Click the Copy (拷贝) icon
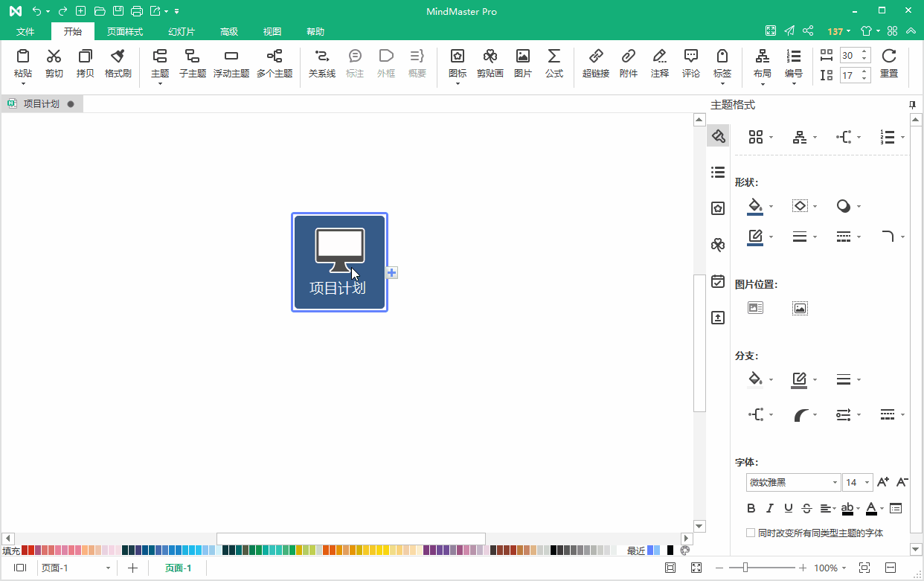The height and width of the screenshot is (581, 924). pos(86,56)
